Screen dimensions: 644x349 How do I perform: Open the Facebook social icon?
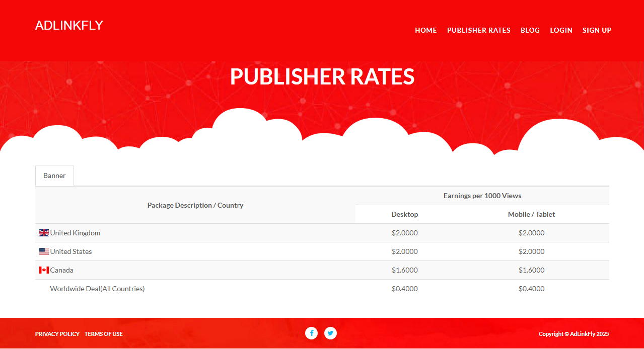312,333
